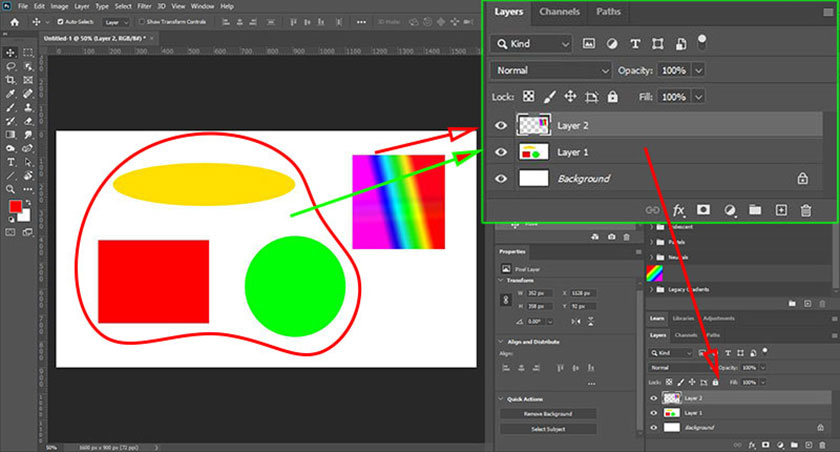Toggle Layer 2 eye in small Layers panel

[654, 398]
